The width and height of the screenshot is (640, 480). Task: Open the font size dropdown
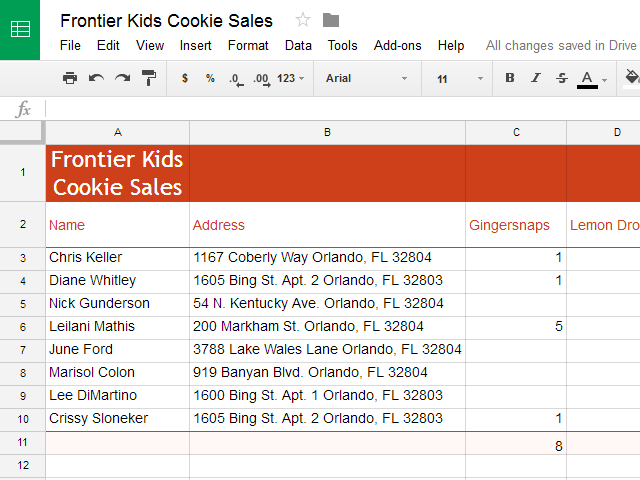459,78
